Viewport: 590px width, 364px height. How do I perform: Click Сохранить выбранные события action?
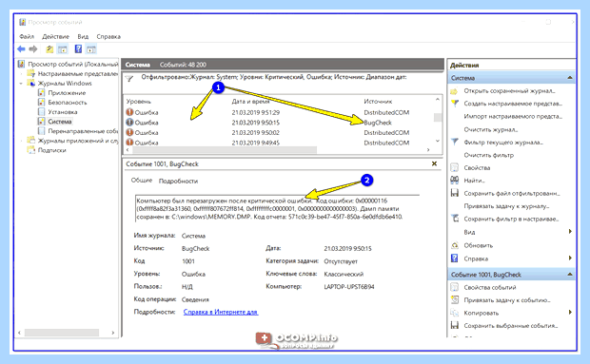[511, 326]
